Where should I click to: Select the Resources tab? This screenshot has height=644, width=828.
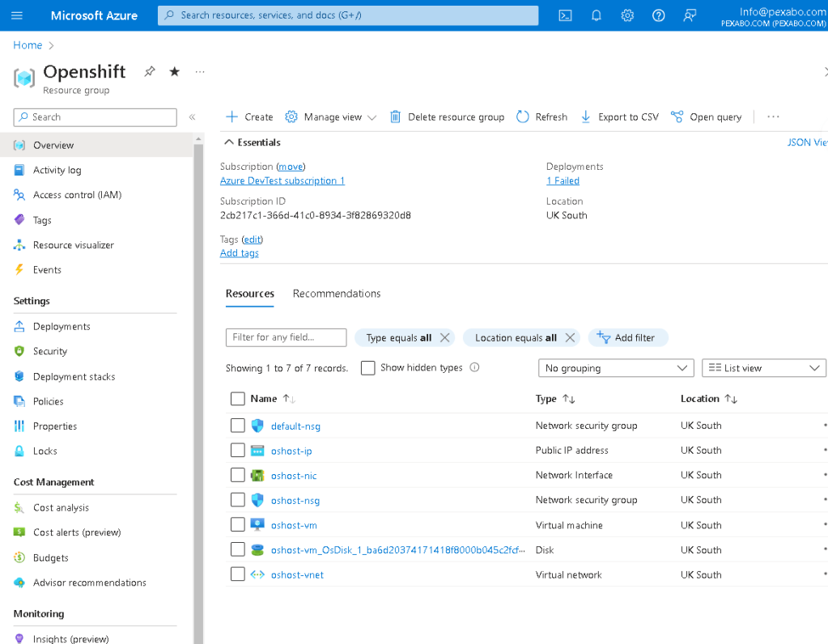(x=250, y=294)
